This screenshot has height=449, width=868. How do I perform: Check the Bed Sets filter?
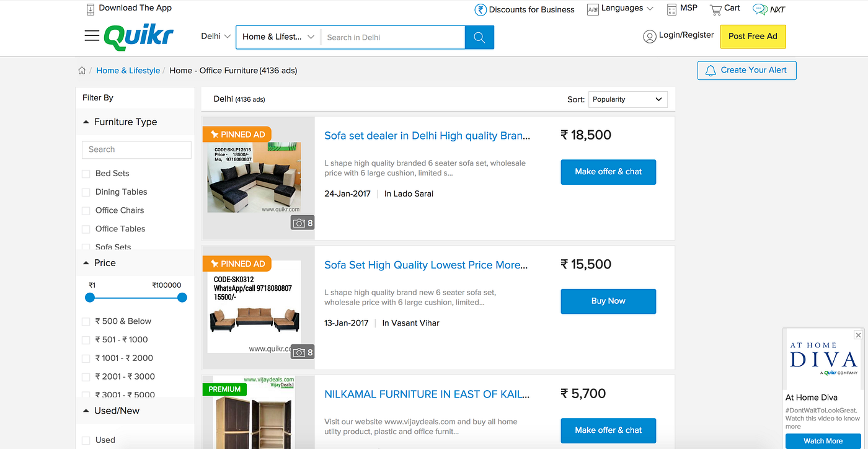pyautogui.click(x=86, y=174)
